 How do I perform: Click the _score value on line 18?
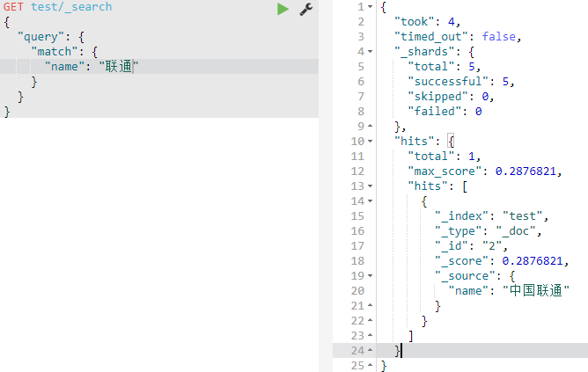(533, 261)
